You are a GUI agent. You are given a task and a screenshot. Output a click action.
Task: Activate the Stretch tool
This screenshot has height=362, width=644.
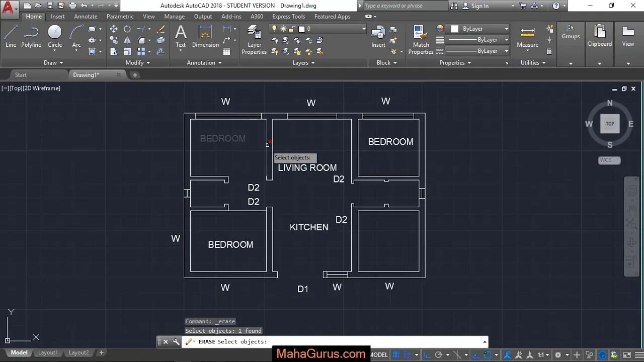tap(114, 51)
